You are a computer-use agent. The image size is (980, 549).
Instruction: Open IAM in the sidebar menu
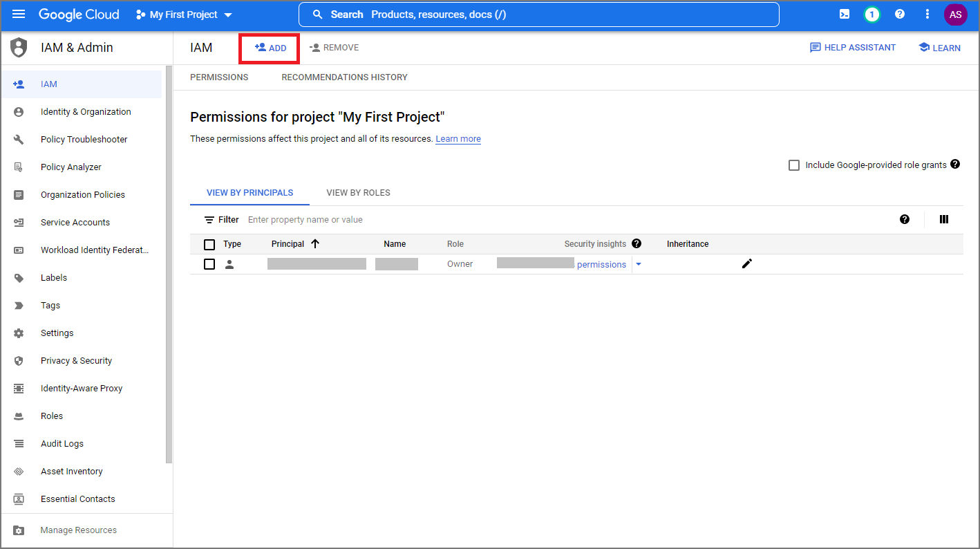pyautogui.click(x=82, y=84)
